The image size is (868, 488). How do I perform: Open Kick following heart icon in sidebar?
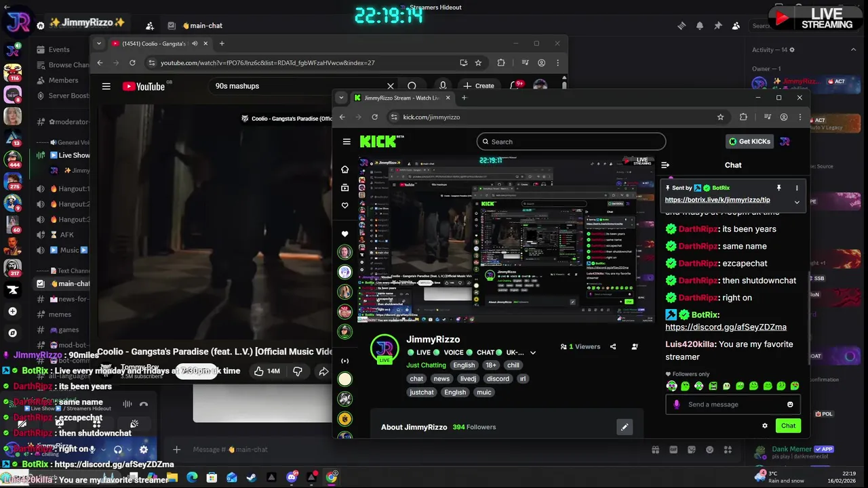pyautogui.click(x=344, y=205)
